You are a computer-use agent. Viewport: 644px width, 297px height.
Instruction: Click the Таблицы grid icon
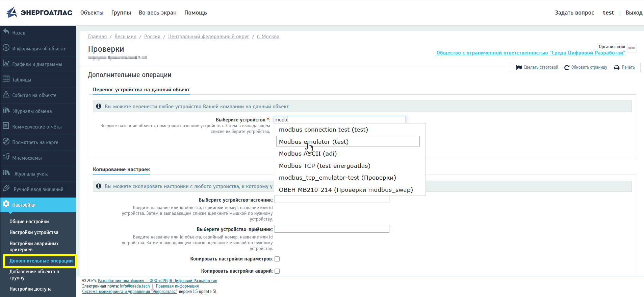coord(6,79)
